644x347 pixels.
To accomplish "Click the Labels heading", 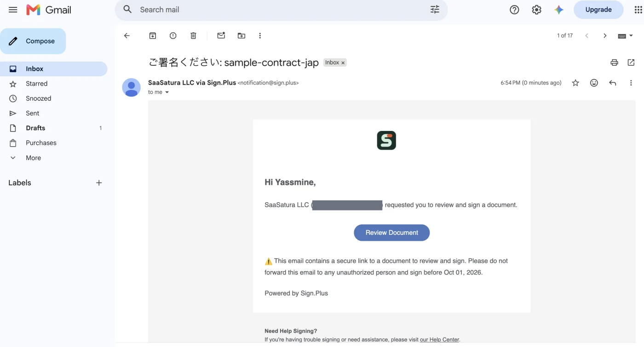I will [x=20, y=183].
